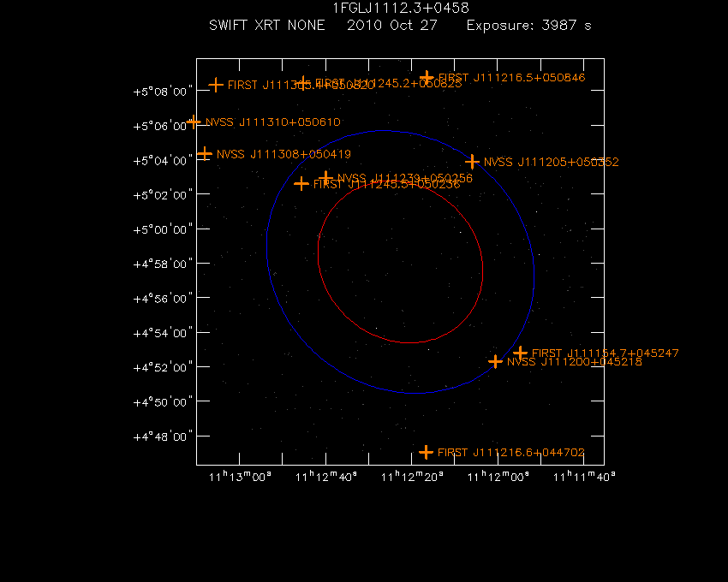Click the instrument text SWIFT XRT NONE

[267, 25]
